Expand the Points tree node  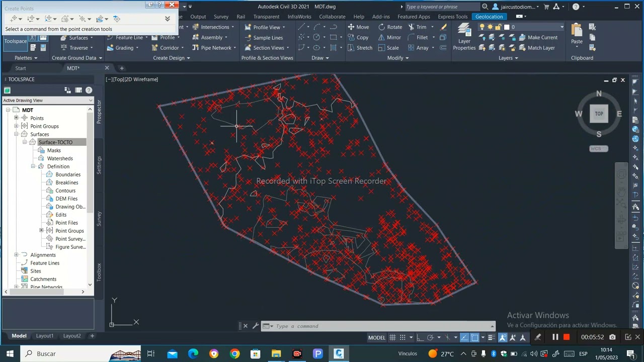16,118
